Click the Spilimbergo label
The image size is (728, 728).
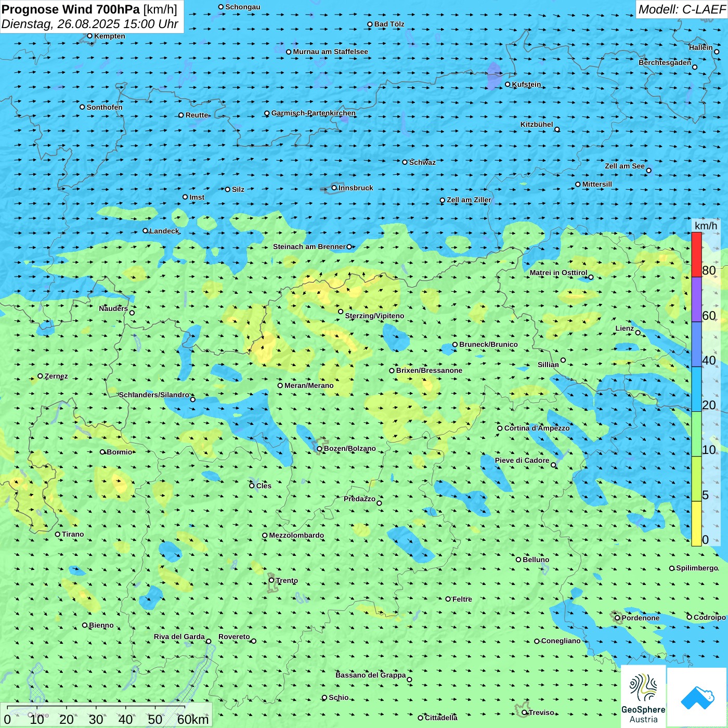(697, 568)
